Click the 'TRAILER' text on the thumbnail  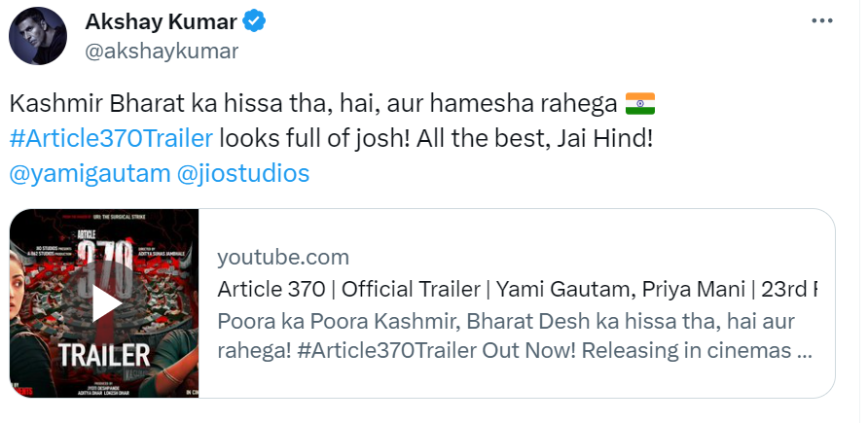click(104, 354)
